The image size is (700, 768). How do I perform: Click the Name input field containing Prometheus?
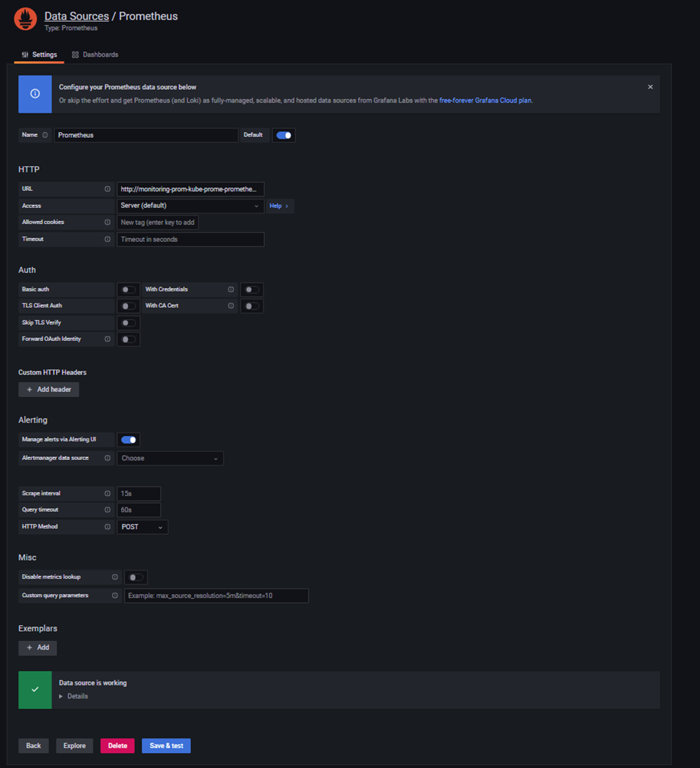pyautogui.click(x=146, y=135)
